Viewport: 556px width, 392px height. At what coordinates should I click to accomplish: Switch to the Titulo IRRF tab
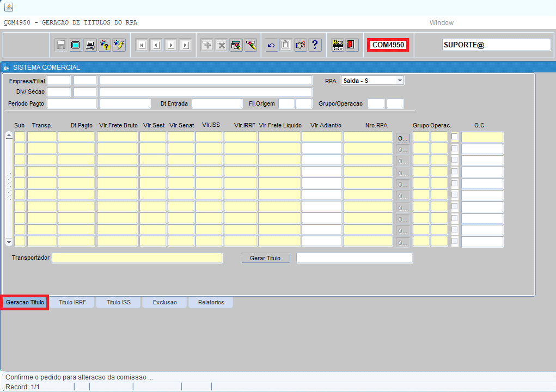coord(72,302)
